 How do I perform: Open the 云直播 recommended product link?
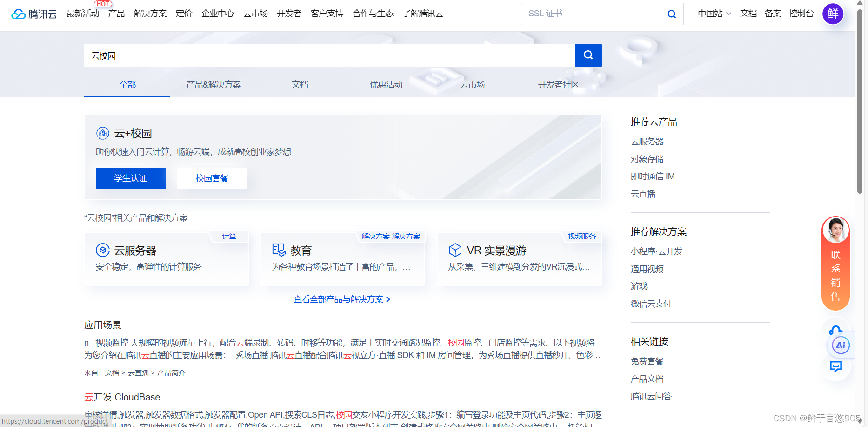[643, 194]
